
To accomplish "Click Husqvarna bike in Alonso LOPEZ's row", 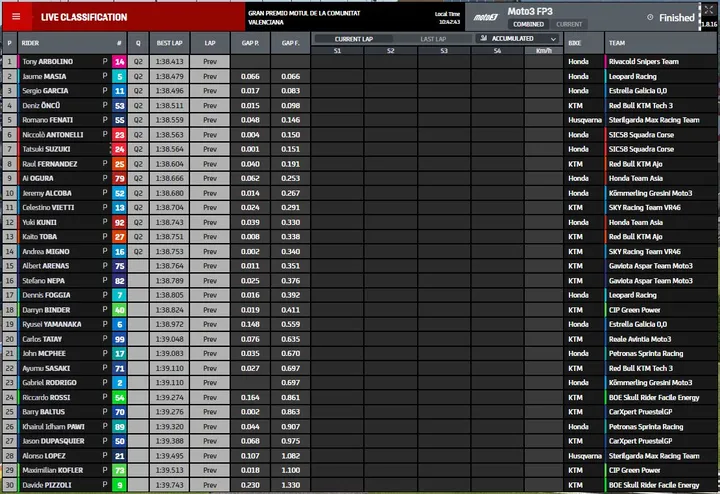I will point(585,456).
